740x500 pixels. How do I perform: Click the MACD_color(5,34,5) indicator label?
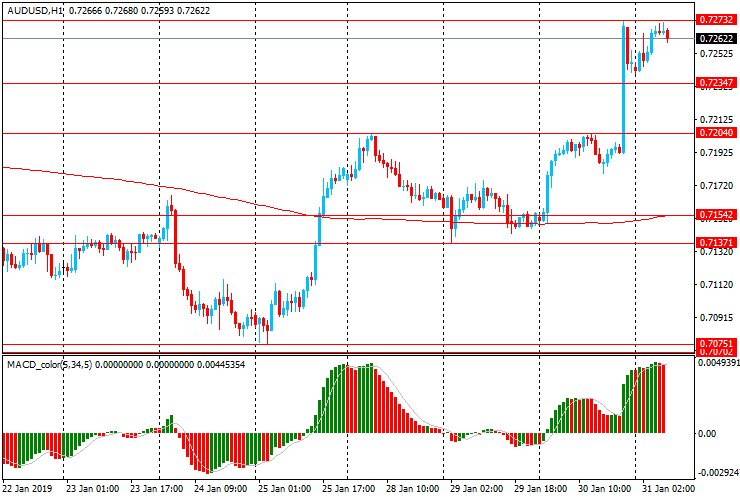pyautogui.click(x=50, y=364)
